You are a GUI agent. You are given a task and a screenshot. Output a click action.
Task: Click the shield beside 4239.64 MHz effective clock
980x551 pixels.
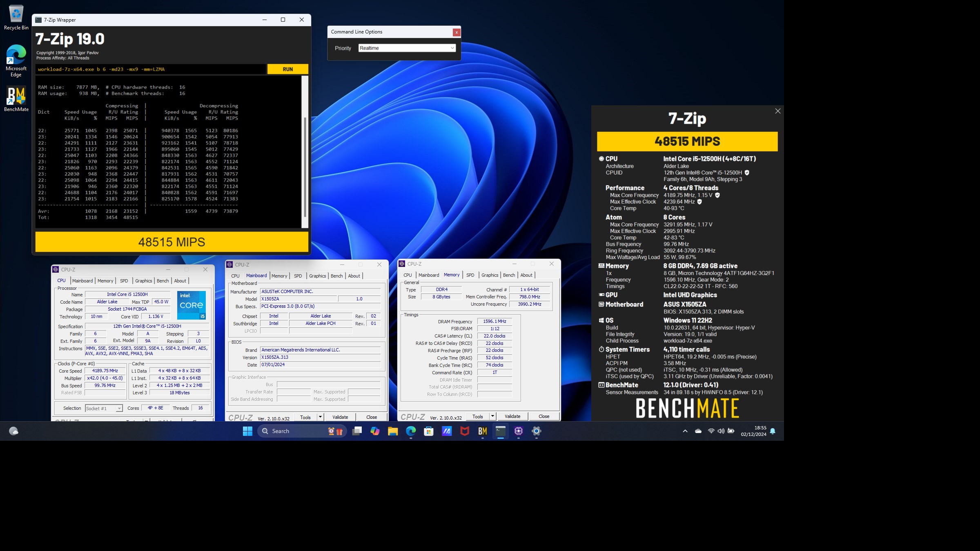pos(699,202)
